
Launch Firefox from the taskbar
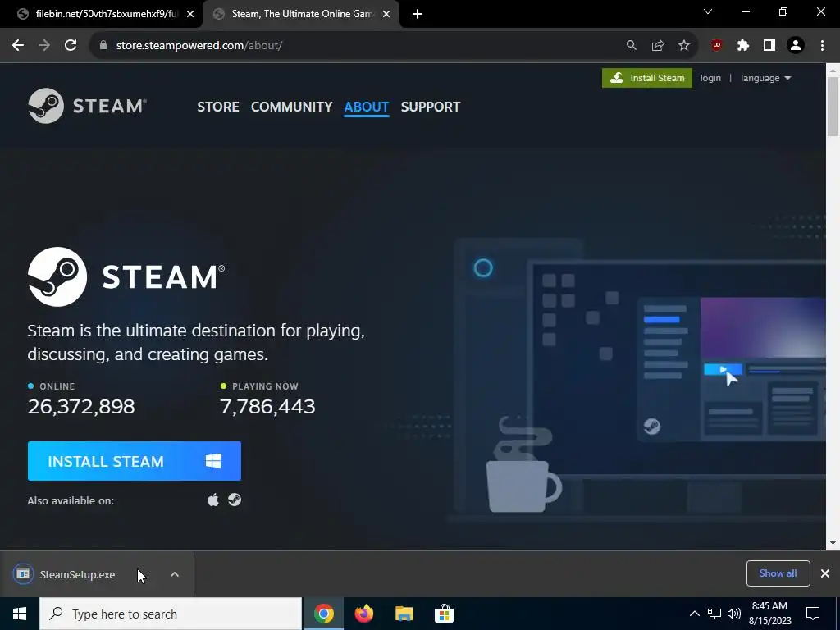click(364, 614)
